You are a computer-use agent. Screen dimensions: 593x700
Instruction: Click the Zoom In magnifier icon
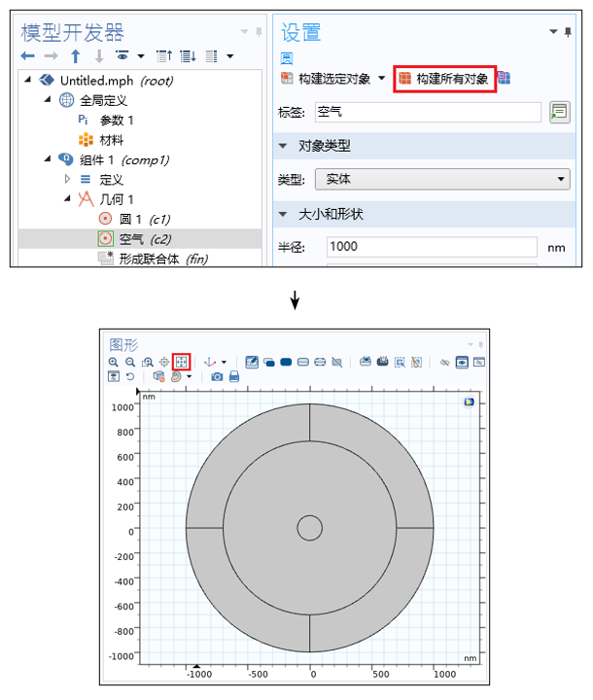[114, 362]
